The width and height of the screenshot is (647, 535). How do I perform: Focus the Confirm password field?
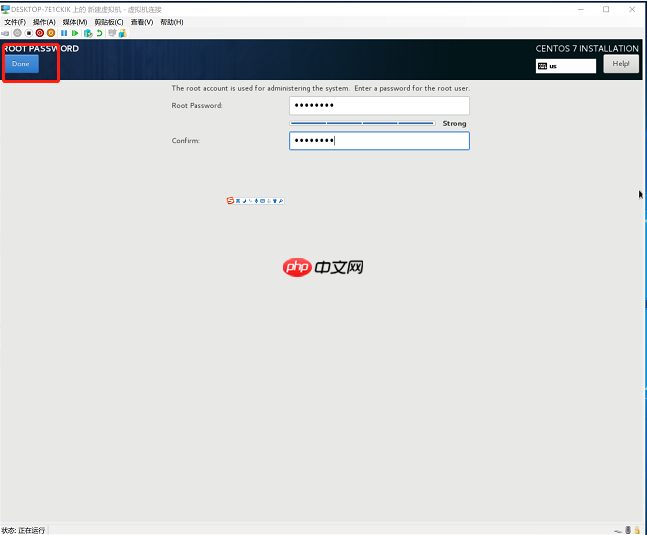tap(379, 141)
